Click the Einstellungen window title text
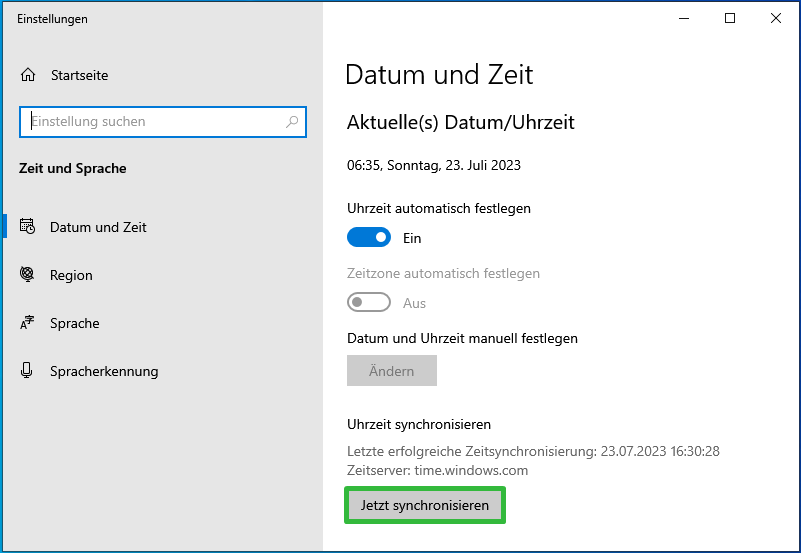This screenshot has width=801, height=553. (x=52, y=19)
